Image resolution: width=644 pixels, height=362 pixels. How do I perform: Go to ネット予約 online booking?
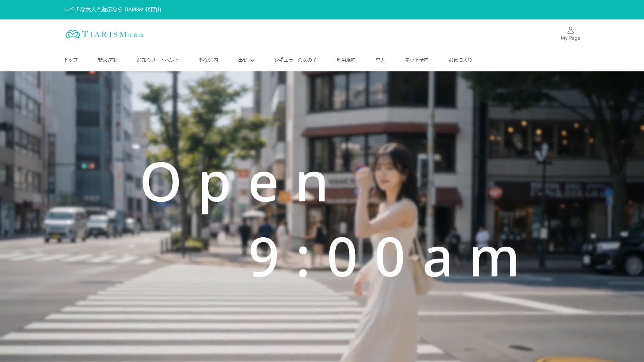point(417,60)
